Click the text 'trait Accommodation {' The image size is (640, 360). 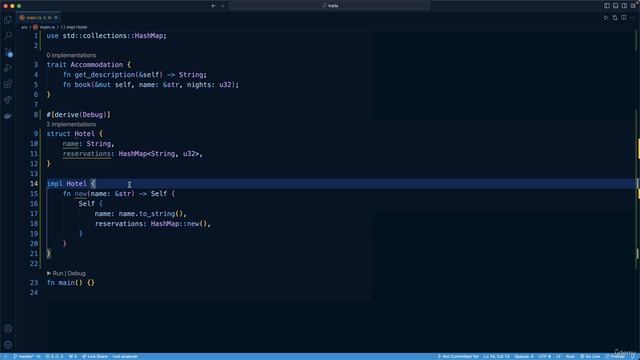pos(89,64)
